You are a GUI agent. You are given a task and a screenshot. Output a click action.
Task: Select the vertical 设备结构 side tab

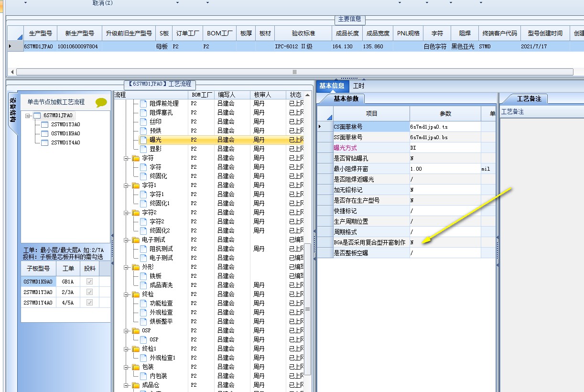pos(13,110)
